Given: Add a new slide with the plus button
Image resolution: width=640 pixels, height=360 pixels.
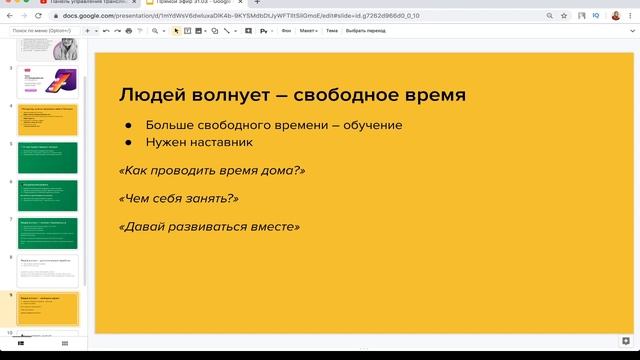Looking at the screenshot, I should [87, 31].
